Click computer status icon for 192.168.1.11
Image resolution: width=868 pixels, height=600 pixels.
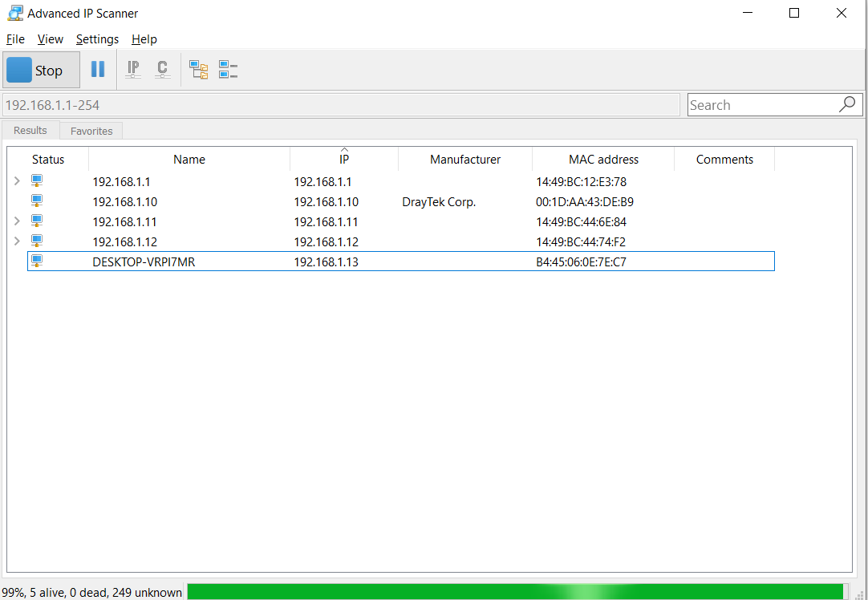click(x=37, y=221)
